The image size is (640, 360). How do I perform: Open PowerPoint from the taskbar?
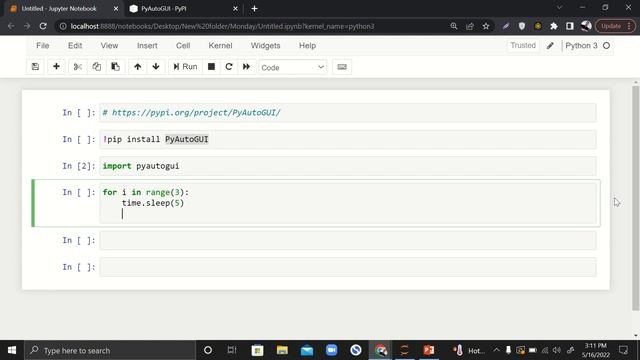coord(429,350)
